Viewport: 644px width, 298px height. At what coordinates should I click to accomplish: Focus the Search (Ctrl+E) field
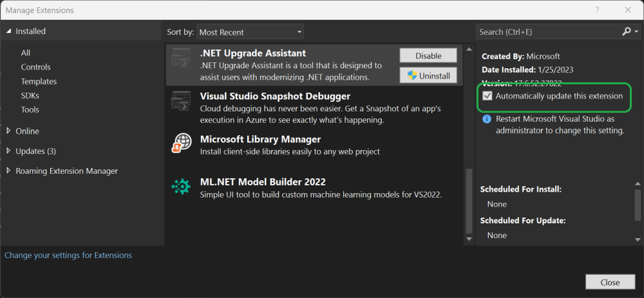tap(548, 32)
